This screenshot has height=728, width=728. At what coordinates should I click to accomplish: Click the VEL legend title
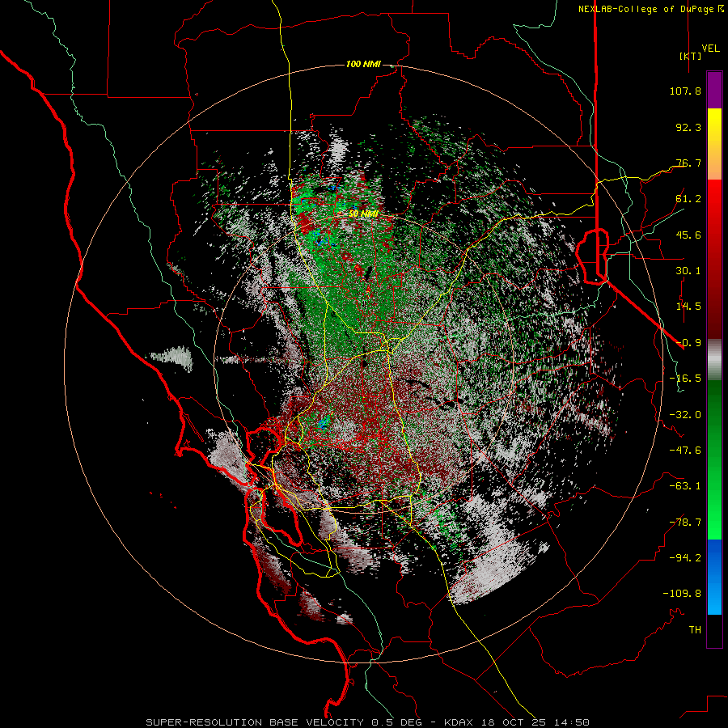point(710,49)
